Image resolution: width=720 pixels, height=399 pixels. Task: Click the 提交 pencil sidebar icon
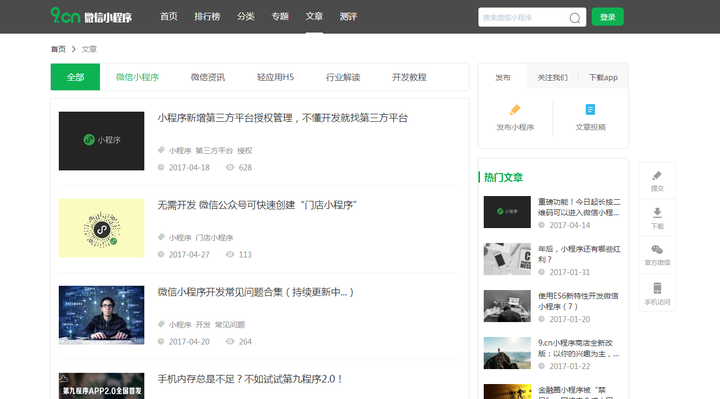tap(657, 176)
